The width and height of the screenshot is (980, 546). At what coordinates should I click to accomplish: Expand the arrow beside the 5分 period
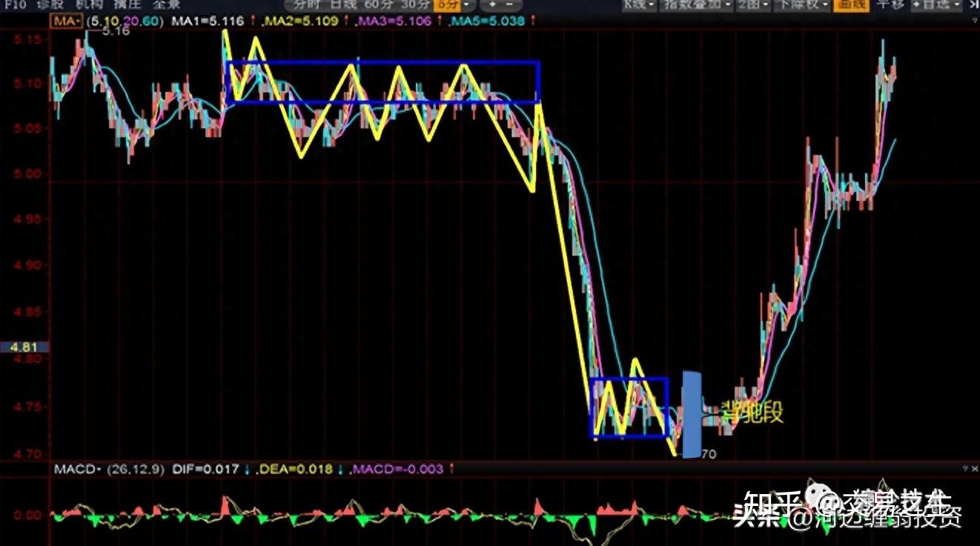pos(467,4)
